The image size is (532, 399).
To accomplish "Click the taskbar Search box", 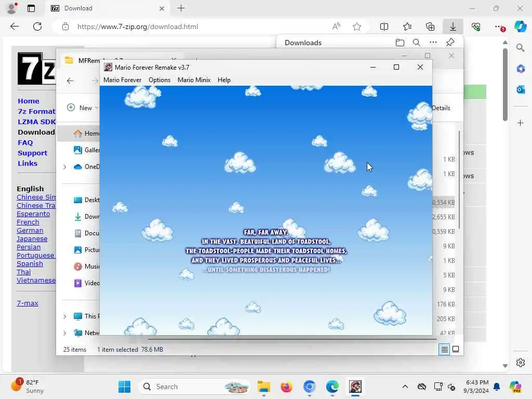I will [x=194, y=387].
